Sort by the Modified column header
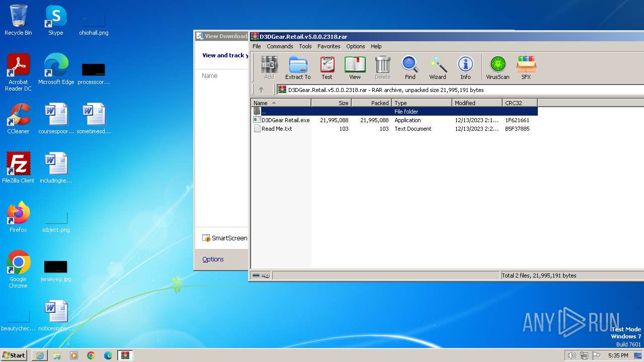The image size is (644, 362). (x=477, y=103)
